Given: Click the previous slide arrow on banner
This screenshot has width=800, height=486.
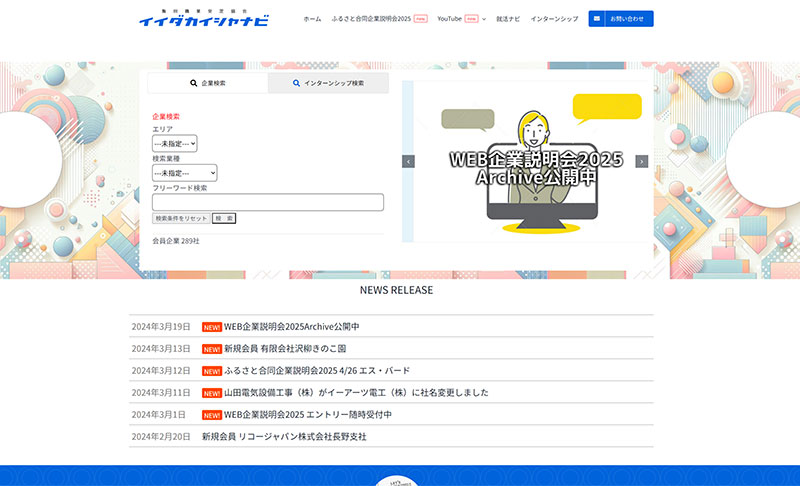Looking at the screenshot, I should [x=408, y=161].
